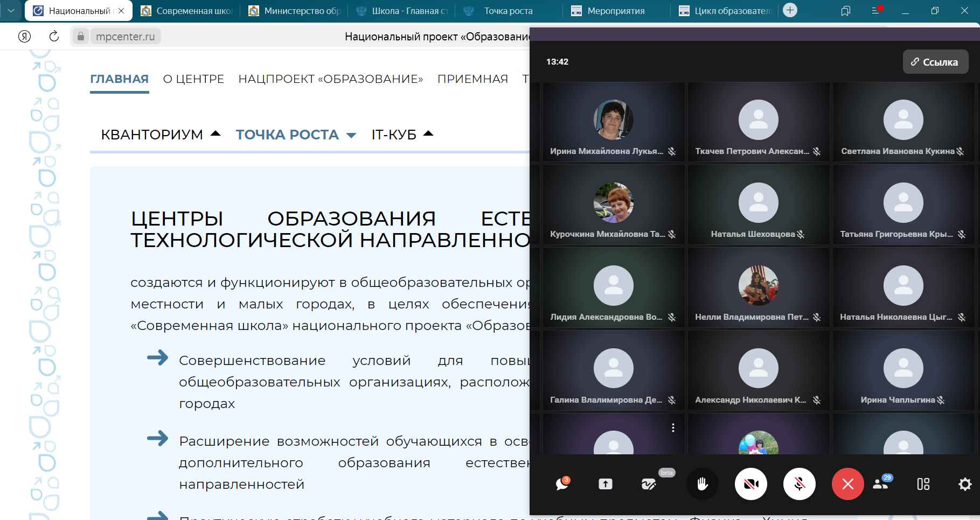The height and width of the screenshot is (520, 980).
Task: Open the beta whiteboard tool in the call toolbar
Action: pos(649,484)
